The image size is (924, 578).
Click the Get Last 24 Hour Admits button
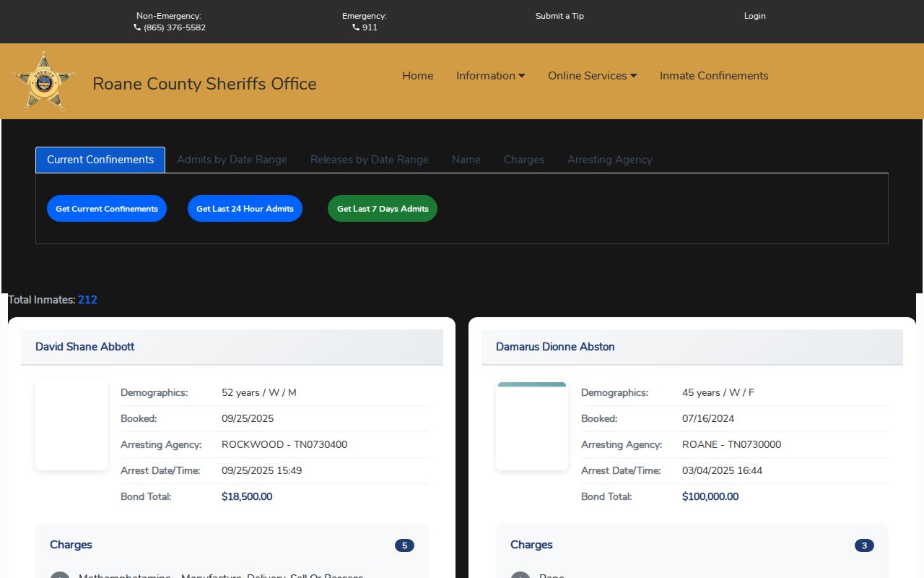pos(245,209)
